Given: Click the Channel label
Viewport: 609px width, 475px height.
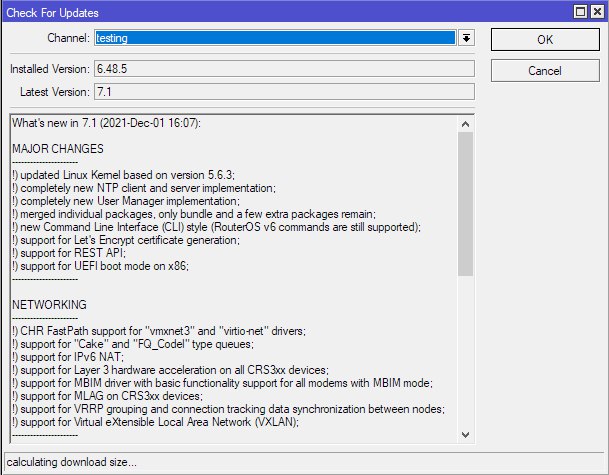Looking at the screenshot, I should click(x=68, y=38).
